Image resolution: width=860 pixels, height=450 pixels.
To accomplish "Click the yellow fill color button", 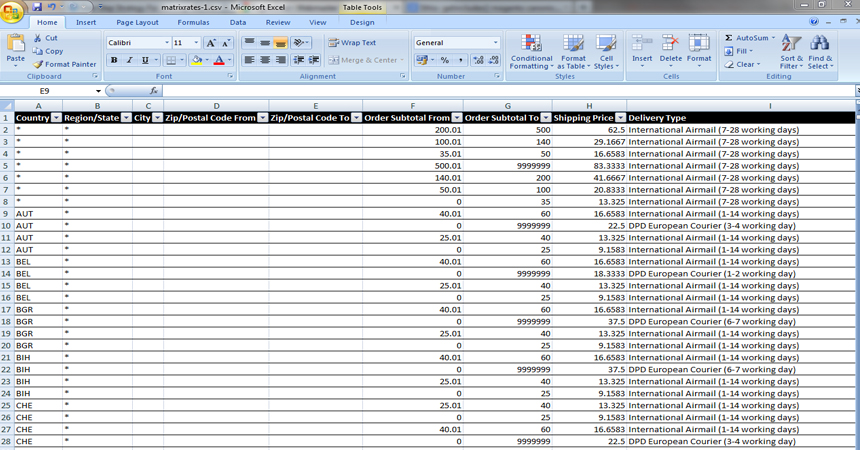I will click(197, 61).
